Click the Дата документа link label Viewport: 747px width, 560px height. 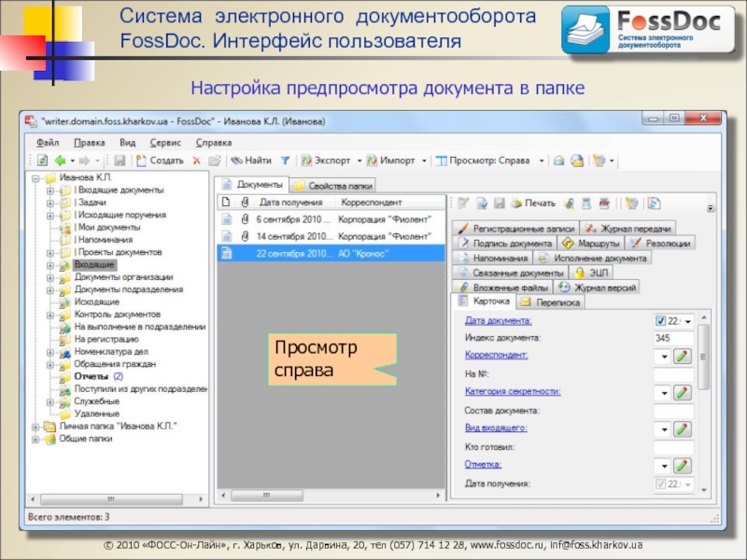point(498,320)
